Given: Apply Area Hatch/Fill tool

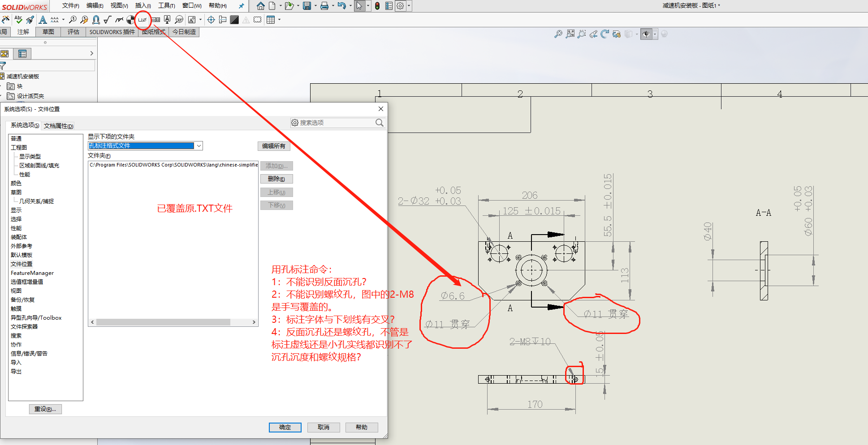Looking at the screenshot, I should tap(234, 20).
